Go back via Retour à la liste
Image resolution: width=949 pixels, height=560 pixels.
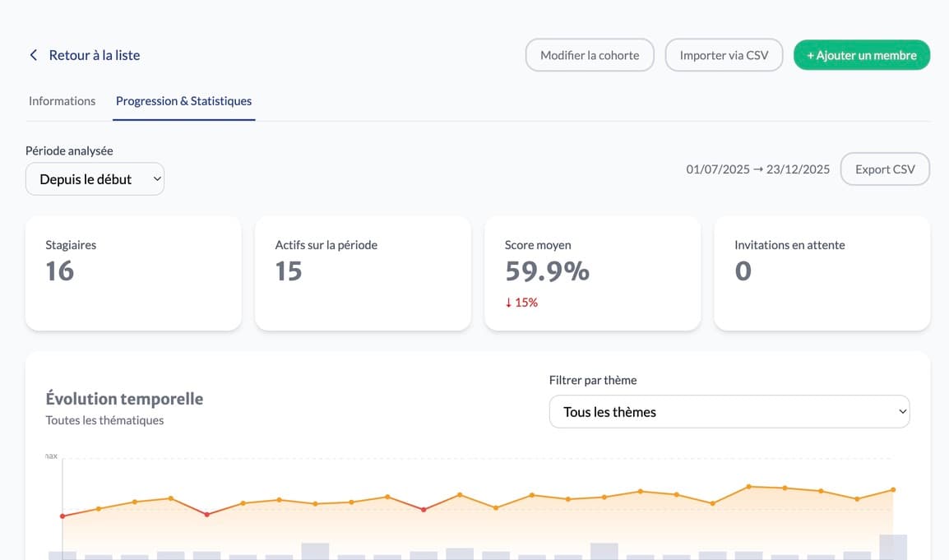[94, 55]
